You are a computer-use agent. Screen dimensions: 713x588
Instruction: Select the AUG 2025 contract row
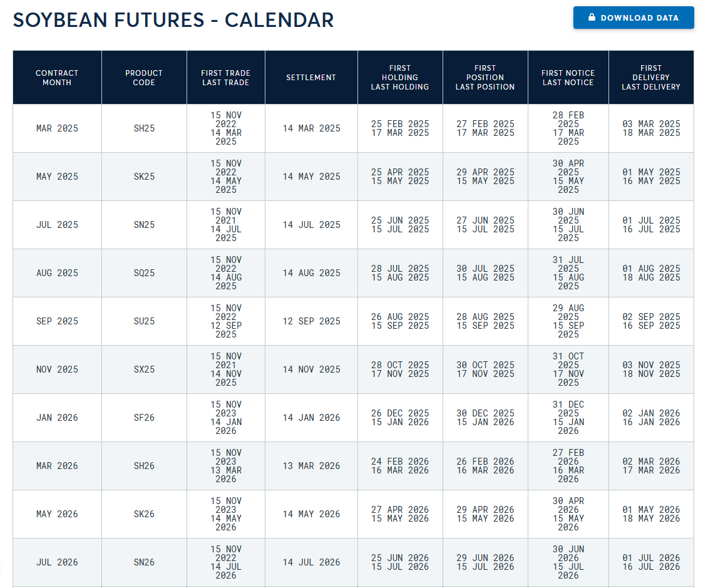[353, 273]
